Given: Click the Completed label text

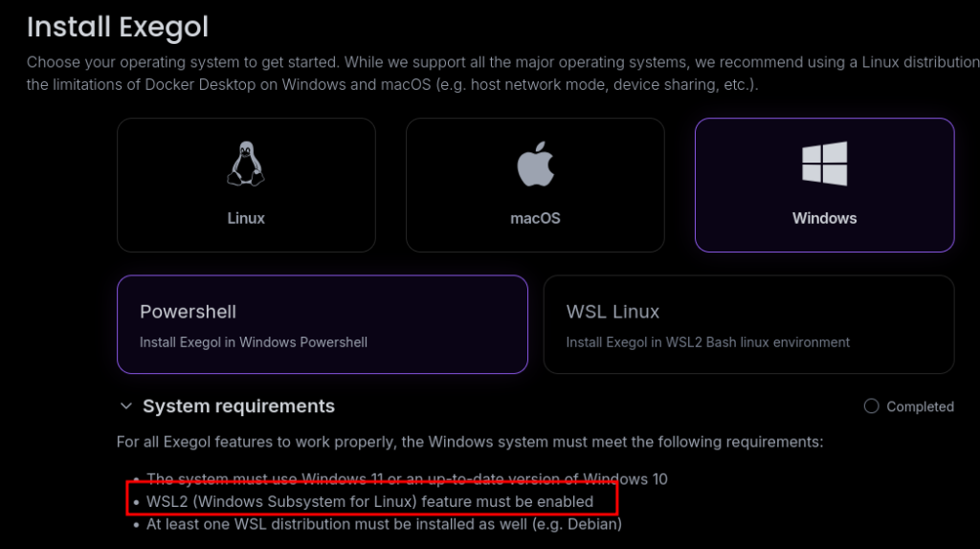Looking at the screenshot, I should click(x=920, y=406).
